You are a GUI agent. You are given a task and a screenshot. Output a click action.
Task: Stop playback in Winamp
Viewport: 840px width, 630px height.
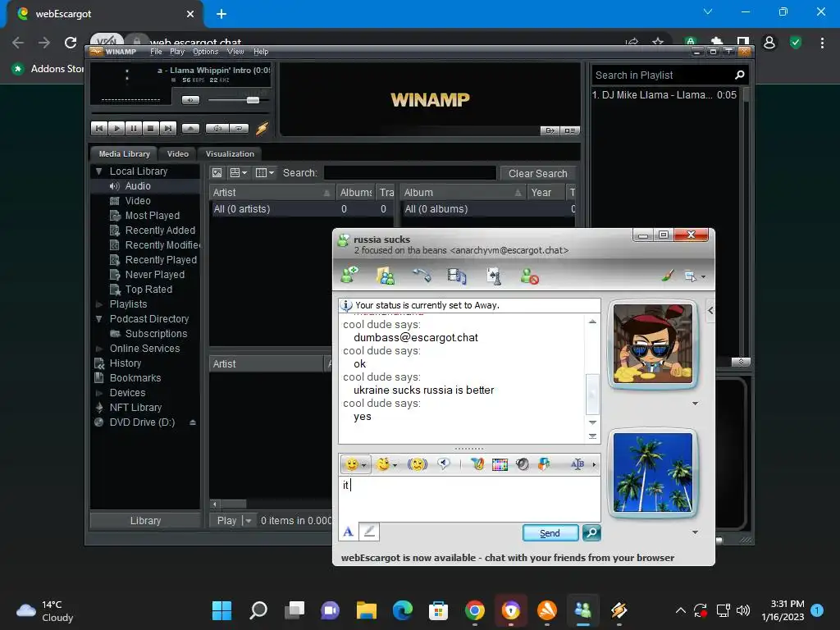(151, 129)
